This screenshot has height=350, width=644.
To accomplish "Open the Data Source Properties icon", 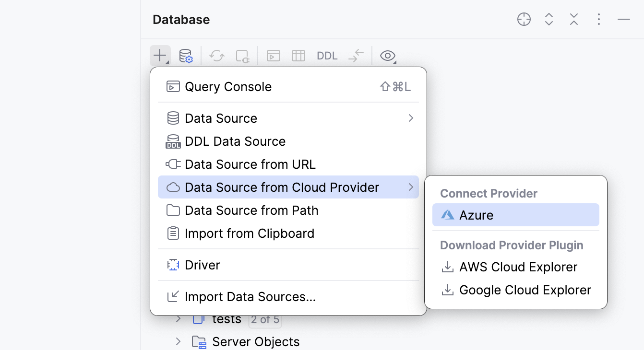I will coord(186,55).
